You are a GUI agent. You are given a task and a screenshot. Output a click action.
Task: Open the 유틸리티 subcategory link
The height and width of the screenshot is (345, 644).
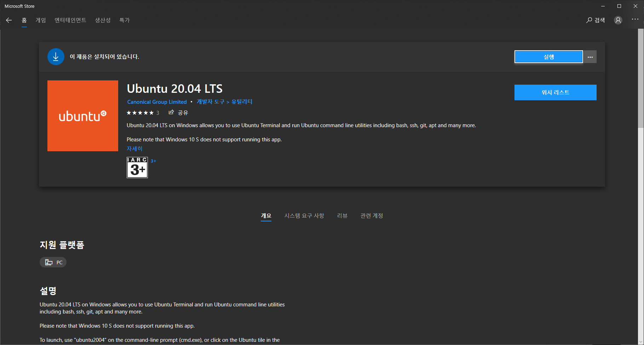click(242, 102)
